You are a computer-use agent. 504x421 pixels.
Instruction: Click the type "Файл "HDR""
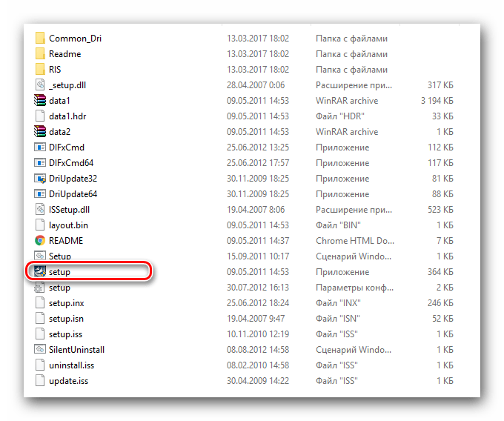coord(339,116)
